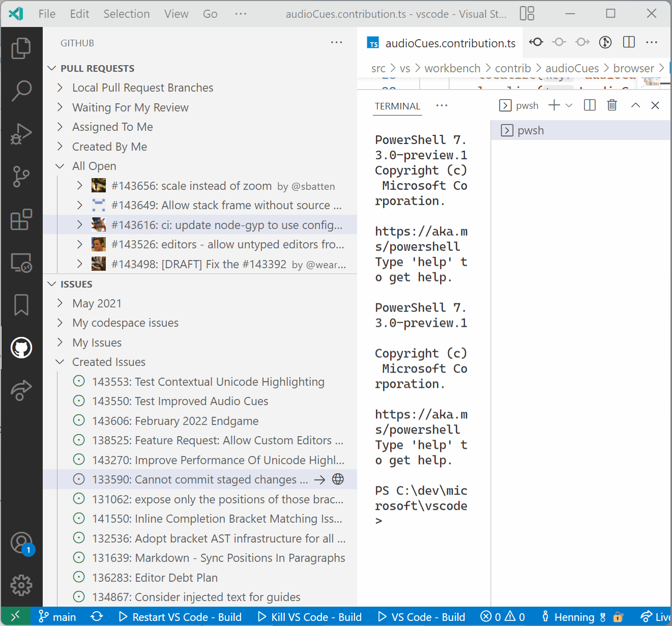Screen dimensions: 672x626
Task: Open issue 136283: Editor Debt Plan
Action: click(x=199, y=578)
